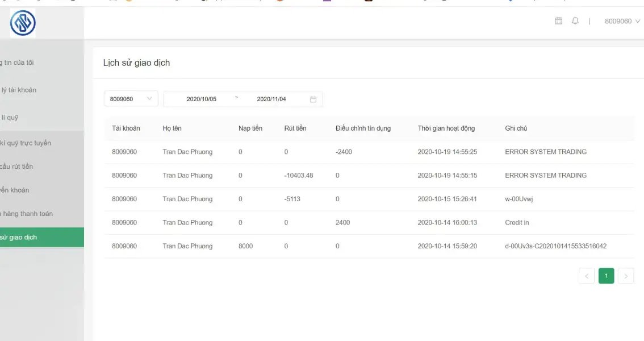Open the account 8009060 dropdown filter

(x=131, y=99)
